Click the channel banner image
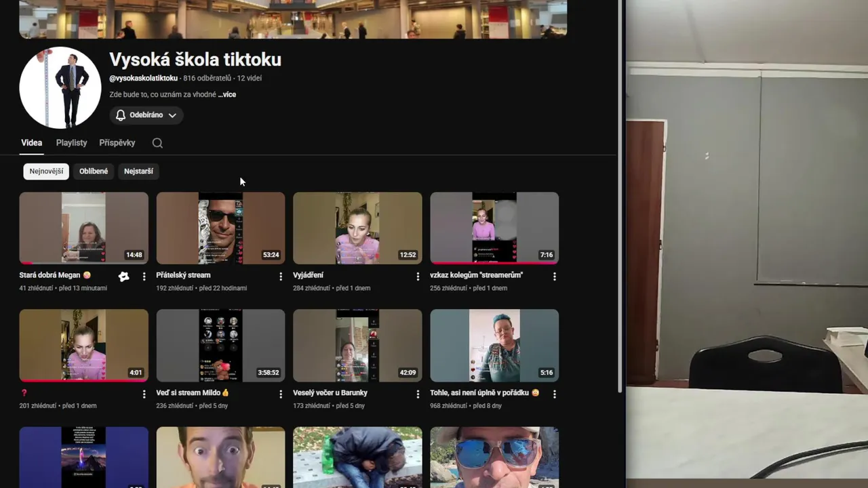Screen dimensions: 868x488 (x=293, y=19)
